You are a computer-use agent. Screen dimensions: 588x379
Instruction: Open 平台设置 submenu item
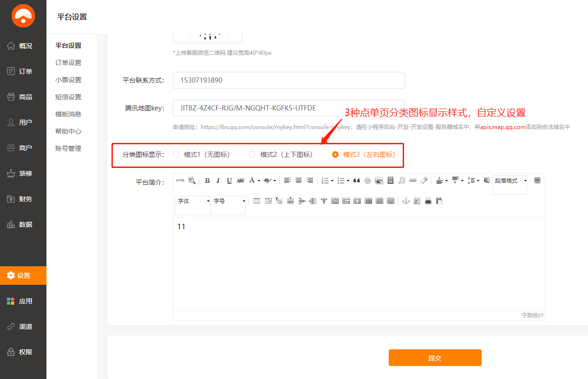click(x=68, y=45)
